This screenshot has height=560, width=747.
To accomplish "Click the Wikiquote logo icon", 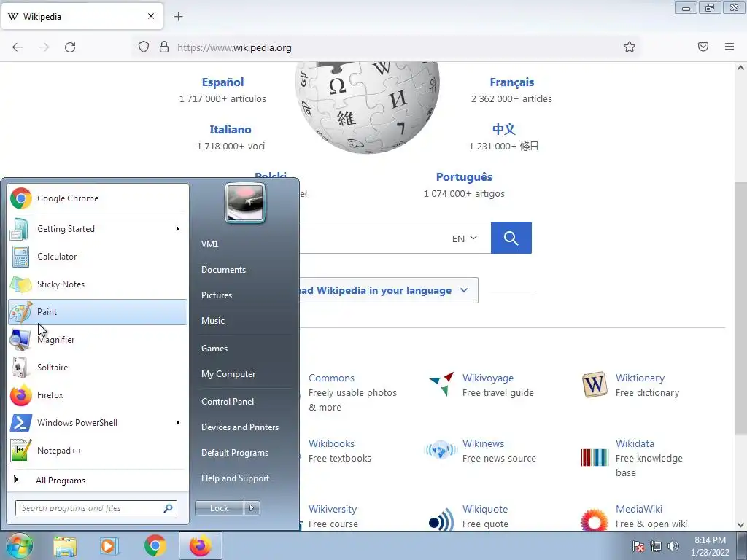I will pyautogui.click(x=441, y=519).
